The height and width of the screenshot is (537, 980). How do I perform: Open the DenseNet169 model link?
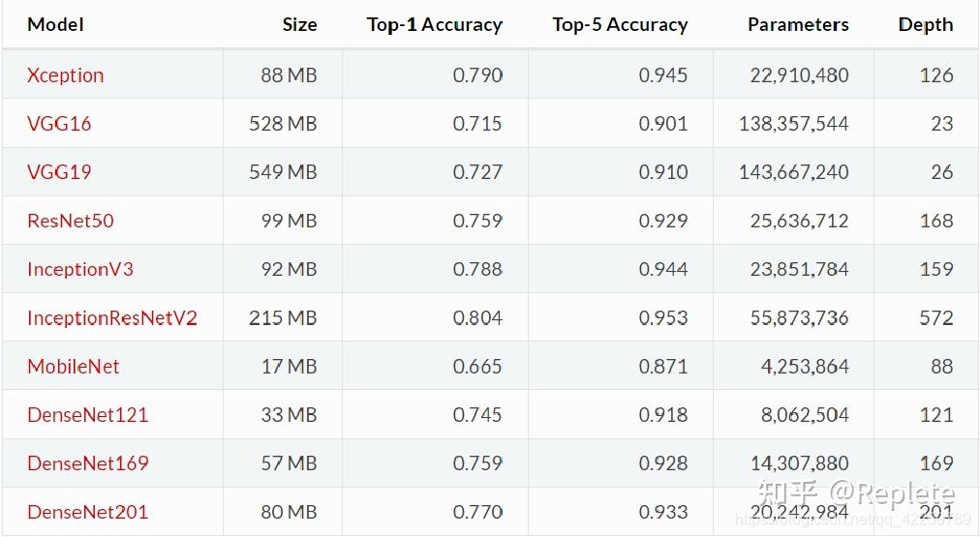[x=88, y=463]
